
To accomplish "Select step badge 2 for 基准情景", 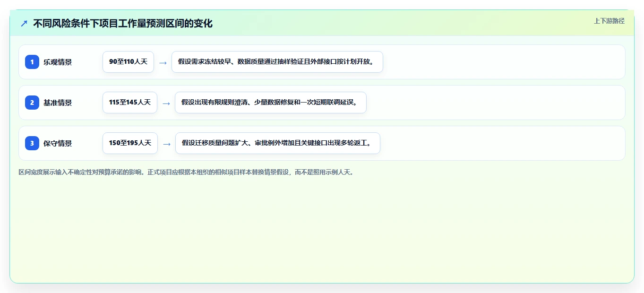I will point(32,103).
